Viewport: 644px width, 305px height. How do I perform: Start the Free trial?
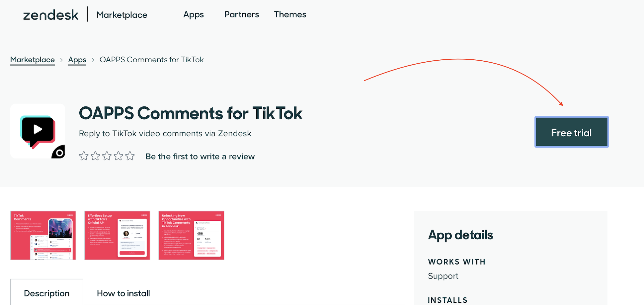tap(571, 132)
